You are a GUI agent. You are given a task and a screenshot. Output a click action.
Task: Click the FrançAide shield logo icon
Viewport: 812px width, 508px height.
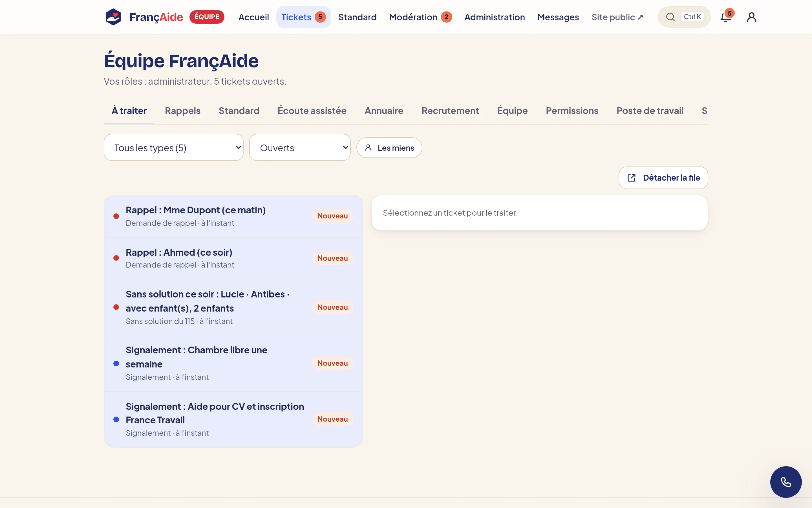coord(113,17)
